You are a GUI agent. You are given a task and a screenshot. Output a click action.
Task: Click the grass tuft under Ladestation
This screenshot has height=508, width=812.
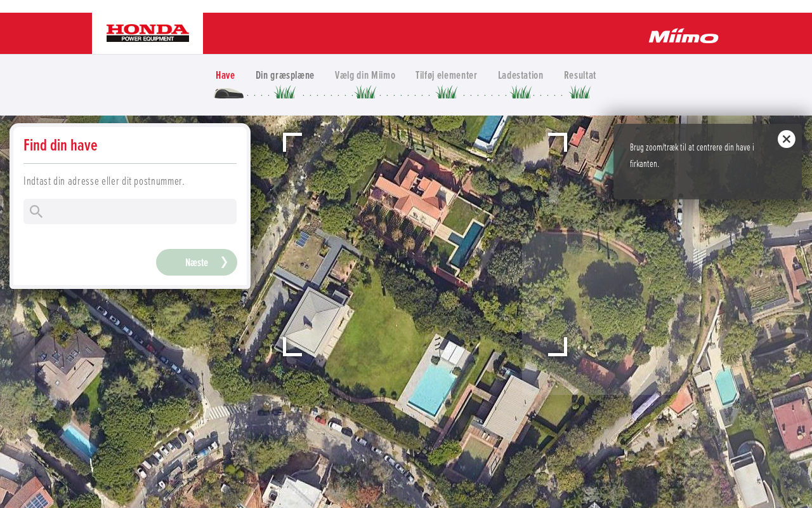[521, 92]
